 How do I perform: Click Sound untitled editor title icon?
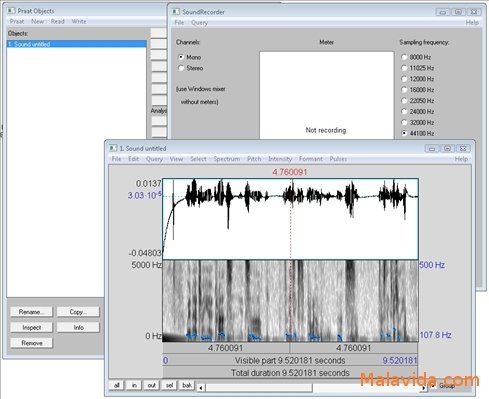coord(113,148)
